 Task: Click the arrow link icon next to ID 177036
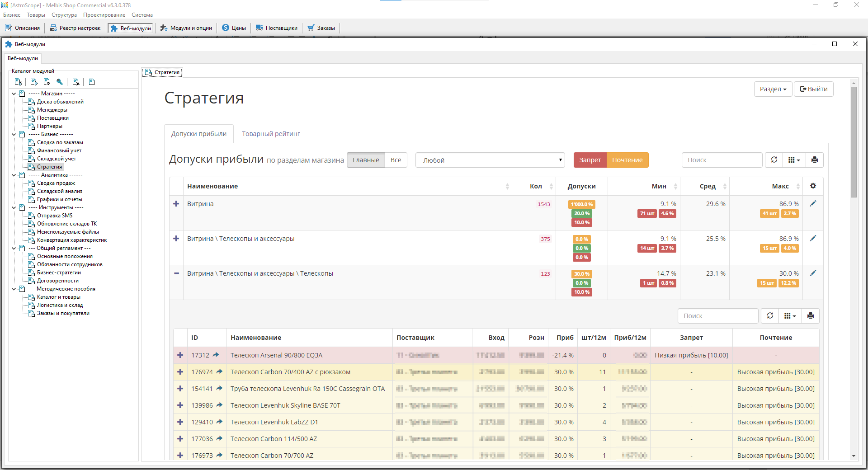click(219, 438)
